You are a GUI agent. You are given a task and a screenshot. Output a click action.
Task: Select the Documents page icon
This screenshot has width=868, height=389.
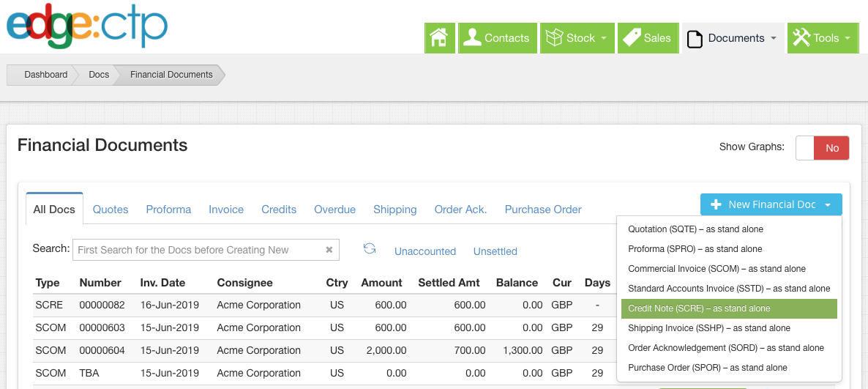coord(694,39)
